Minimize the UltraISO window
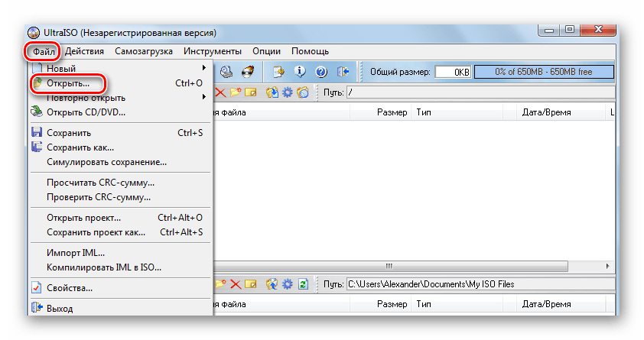The height and width of the screenshot is (340, 644). tap(549, 30)
